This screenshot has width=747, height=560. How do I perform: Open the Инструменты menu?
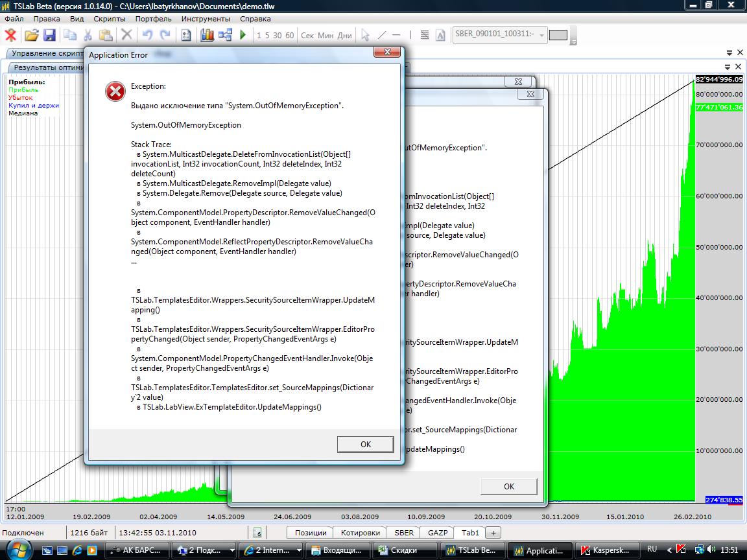tap(206, 19)
